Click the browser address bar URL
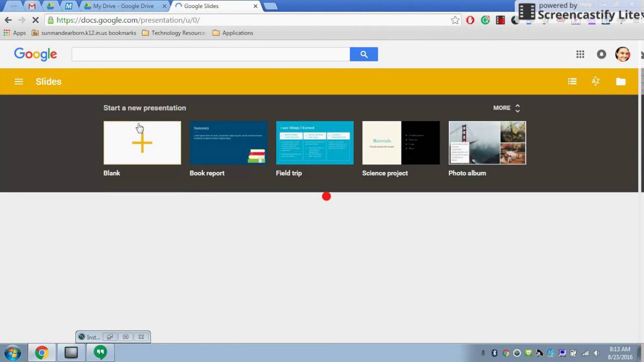Viewport: 644px width, 362px height. (128, 20)
